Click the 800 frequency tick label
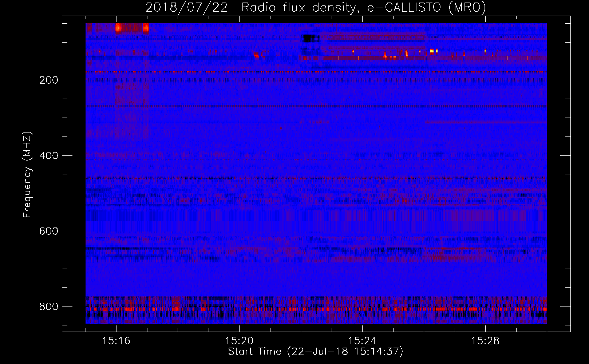This screenshot has width=589, height=364. (x=48, y=306)
